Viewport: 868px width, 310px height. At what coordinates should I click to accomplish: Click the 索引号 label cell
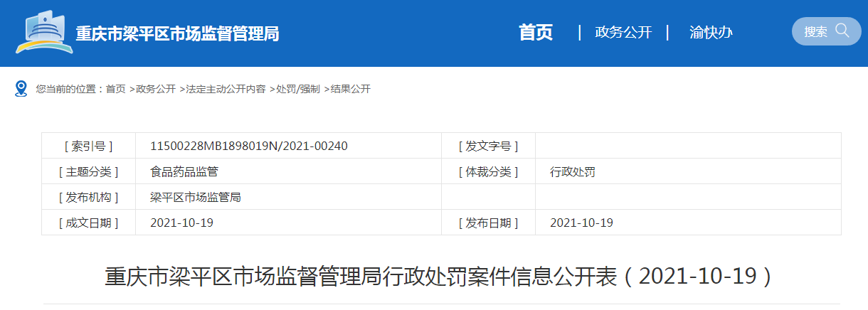(89, 146)
